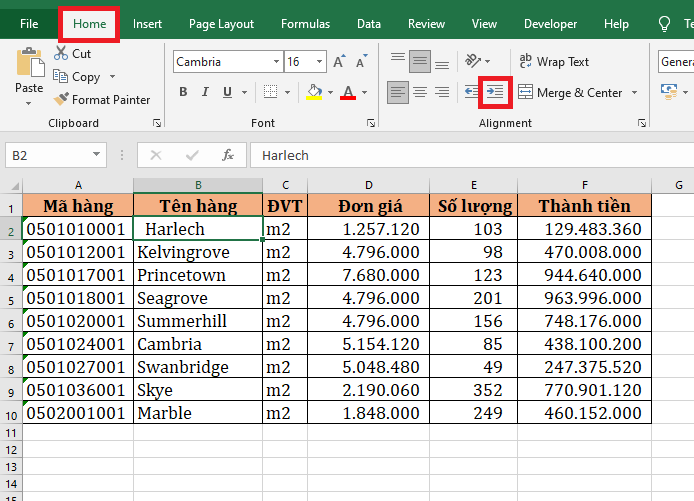Click the Copy button
694x501 pixels.
[80, 77]
